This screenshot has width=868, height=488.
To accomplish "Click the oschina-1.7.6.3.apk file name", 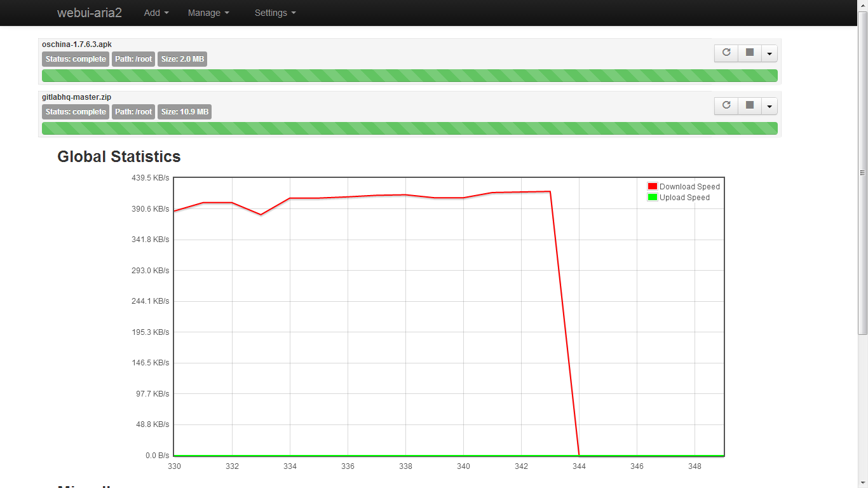I will pyautogui.click(x=77, y=44).
